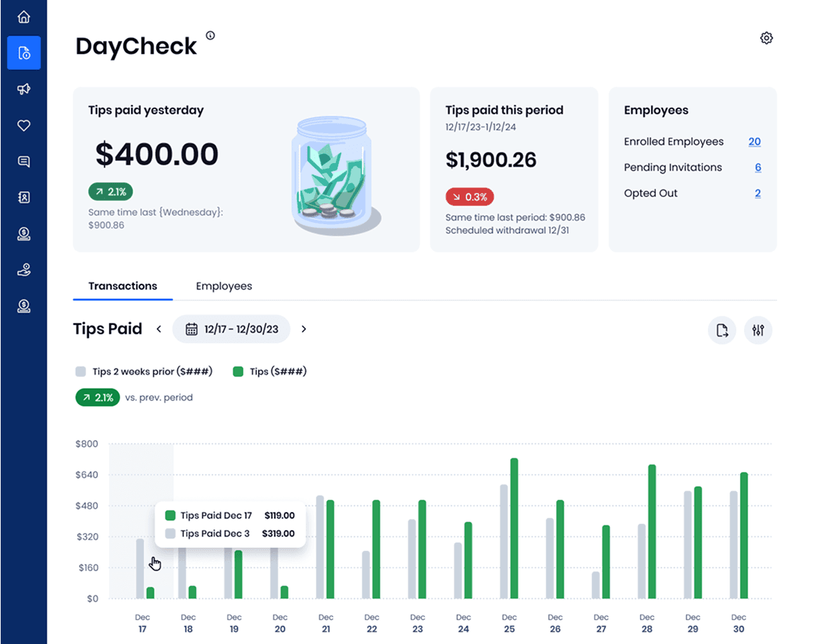
Task: Select the DayCheck document-clock sidebar icon
Action: pos(24,53)
